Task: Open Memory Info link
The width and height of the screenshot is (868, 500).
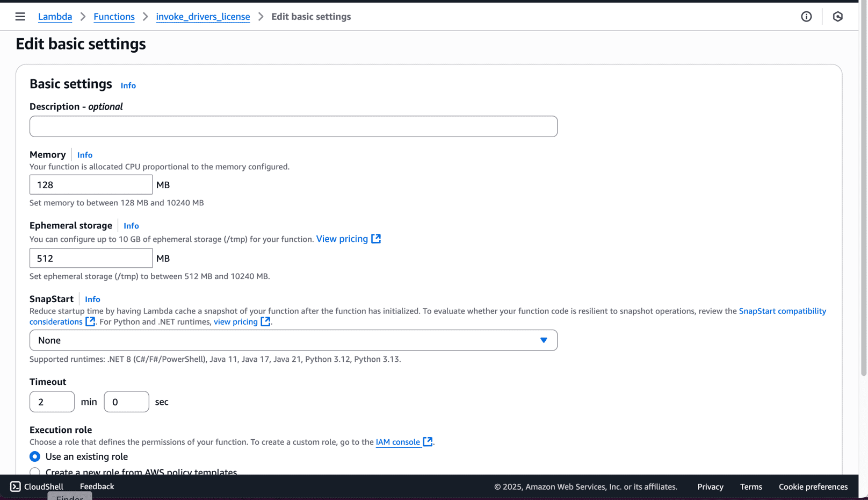Action: click(85, 155)
